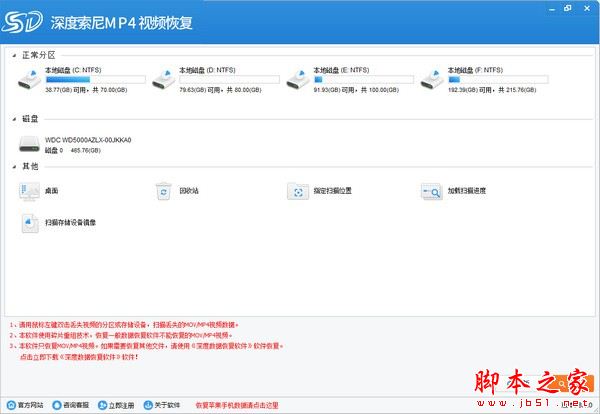The height and width of the screenshot is (414, 600).
Task: Click the 扫描存储设备镜像 file icon
Action: [x=30, y=223]
